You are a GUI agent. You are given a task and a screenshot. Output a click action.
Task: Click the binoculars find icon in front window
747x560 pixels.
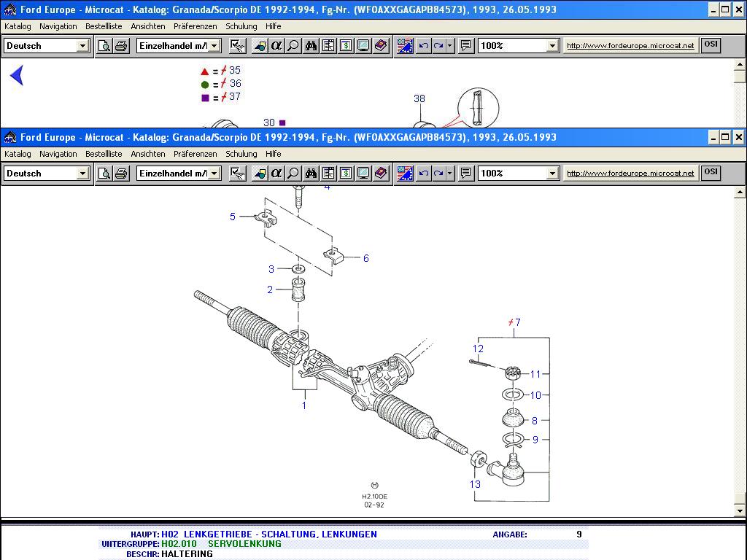(x=311, y=174)
